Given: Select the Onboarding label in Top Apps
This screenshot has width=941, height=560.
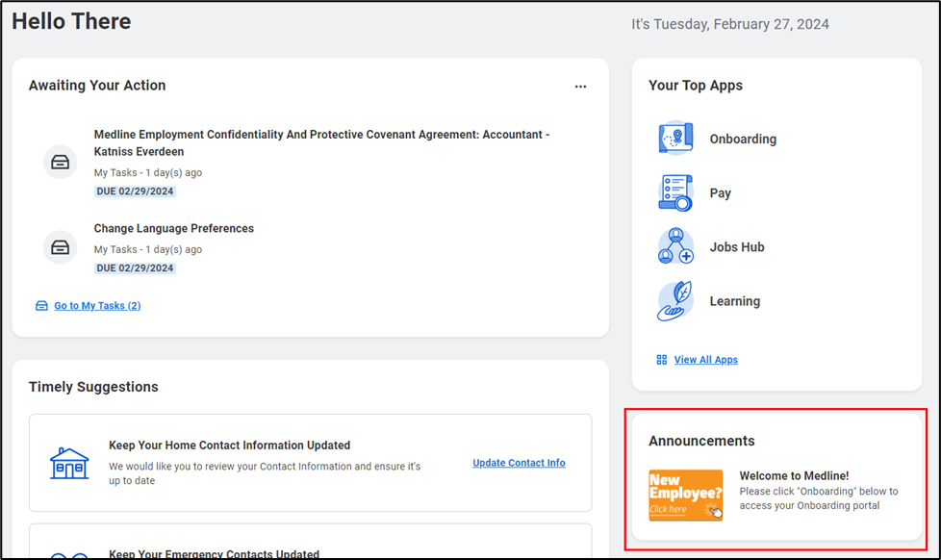Looking at the screenshot, I should pos(743,140).
